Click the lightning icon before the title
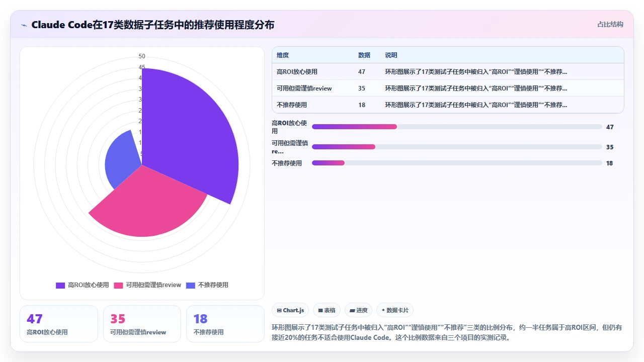644x362 pixels. [24, 25]
